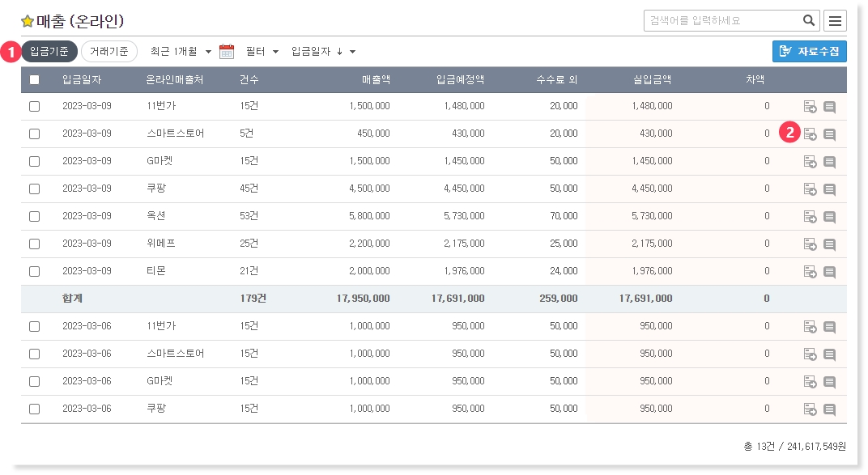868x475 pixels.
Task: Click the transfer icon in 티몬 row
Action: click(810, 272)
